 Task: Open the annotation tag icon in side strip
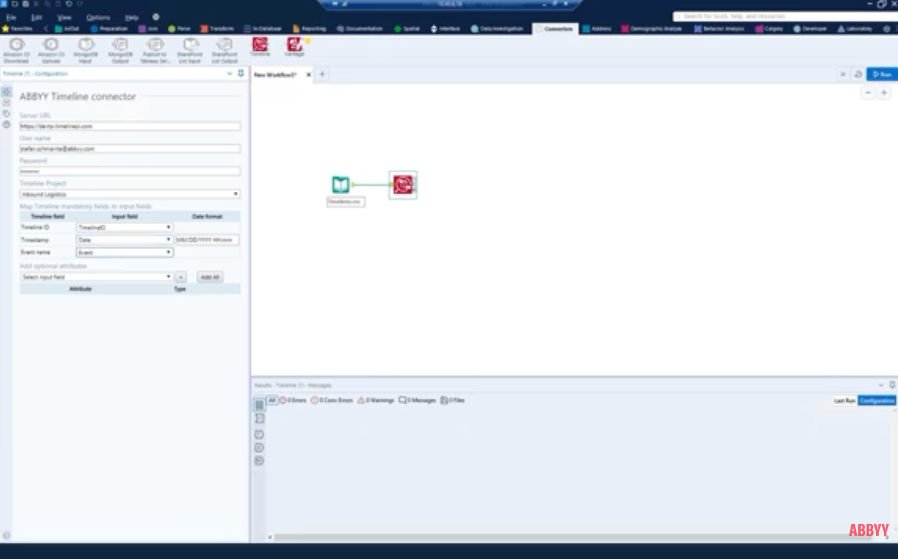pos(6,113)
